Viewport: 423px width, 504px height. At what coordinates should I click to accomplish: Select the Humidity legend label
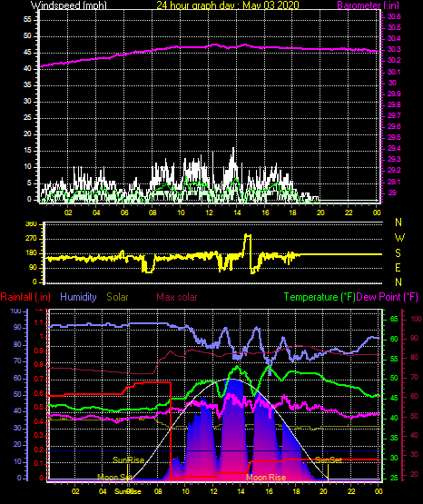pyautogui.click(x=78, y=297)
